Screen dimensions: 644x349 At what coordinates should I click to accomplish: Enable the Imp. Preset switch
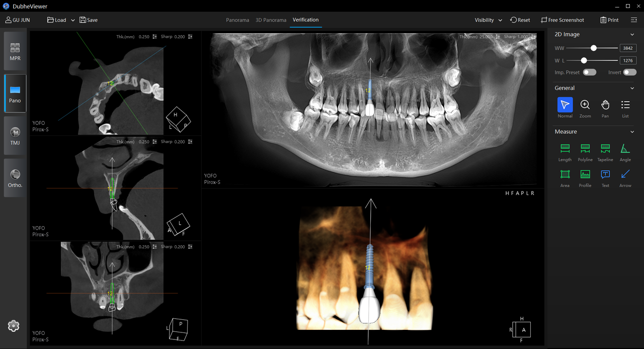[590, 73]
